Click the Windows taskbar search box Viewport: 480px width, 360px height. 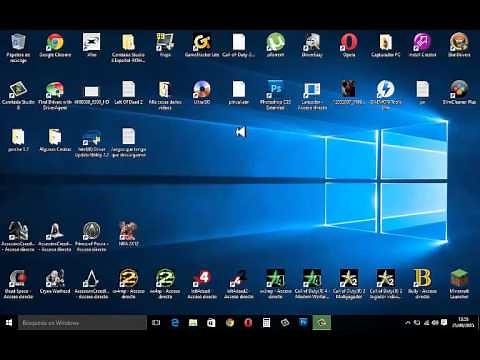click(x=82, y=323)
